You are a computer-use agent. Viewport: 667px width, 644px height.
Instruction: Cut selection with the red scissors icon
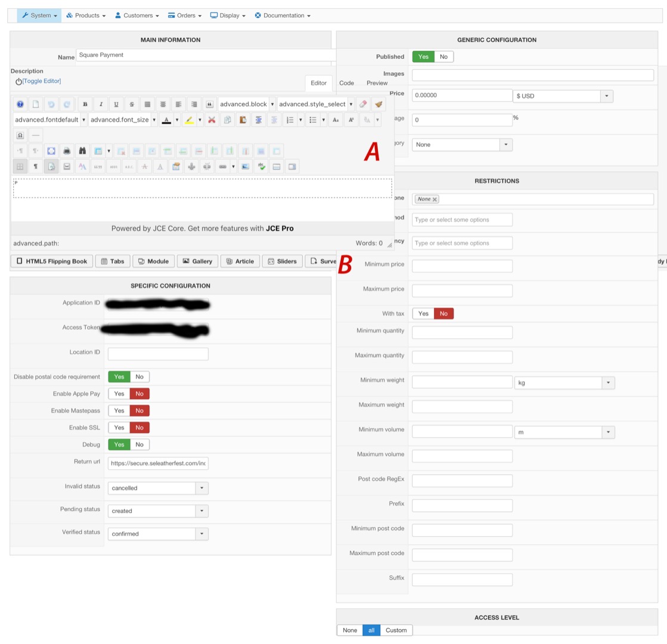[212, 120]
